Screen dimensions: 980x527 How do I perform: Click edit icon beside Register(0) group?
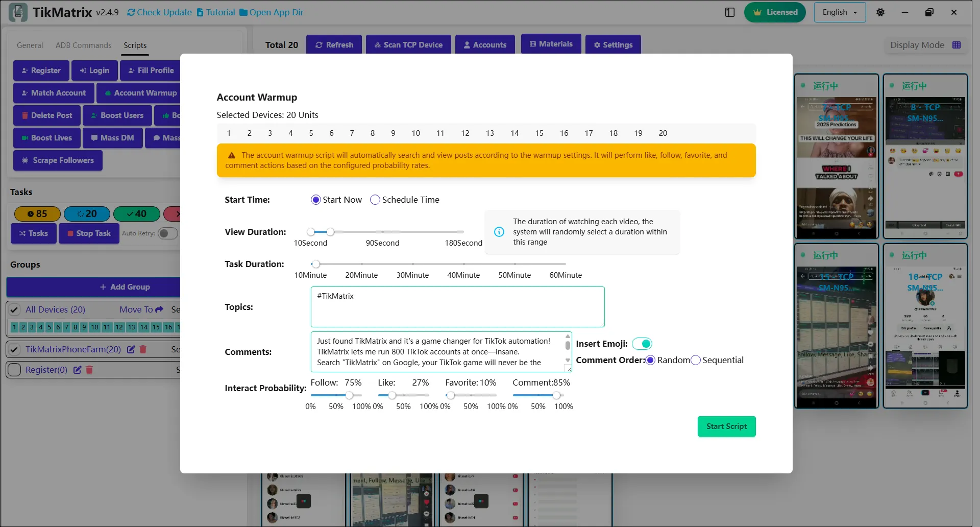[77, 370]
